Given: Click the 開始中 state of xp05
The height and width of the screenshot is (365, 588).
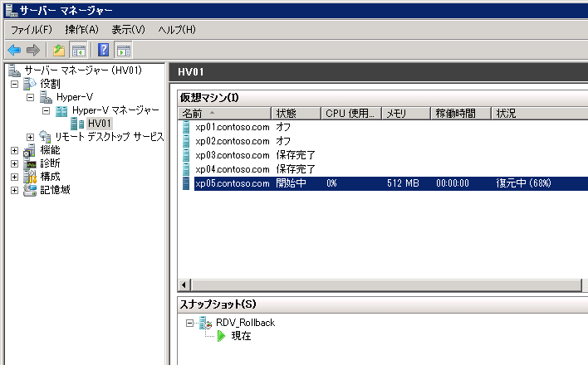Looking at the screenshot, I should [x=291, y=183].
